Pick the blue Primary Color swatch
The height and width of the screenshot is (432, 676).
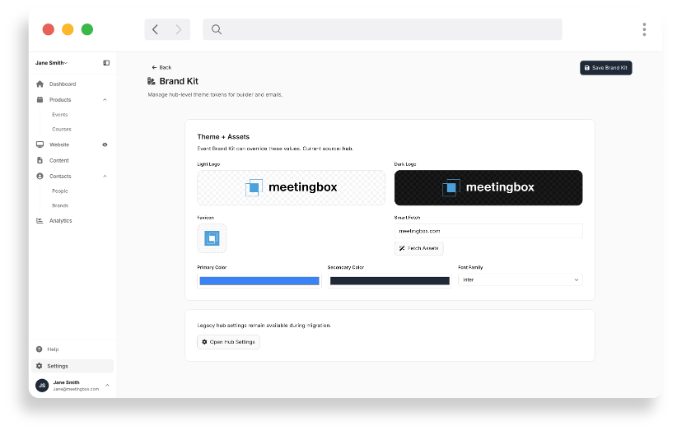[x=259, y=281]
